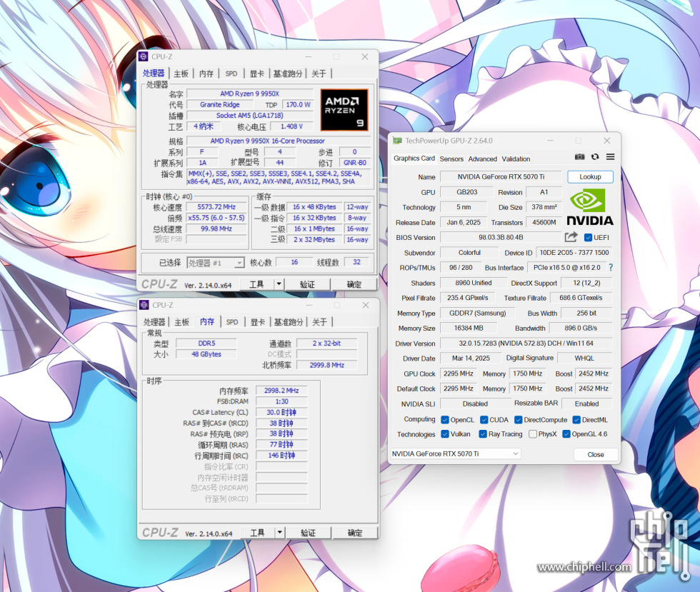
Task: Click the GPU Name field RTX 5070 Ti
Action: click(501, 177)
